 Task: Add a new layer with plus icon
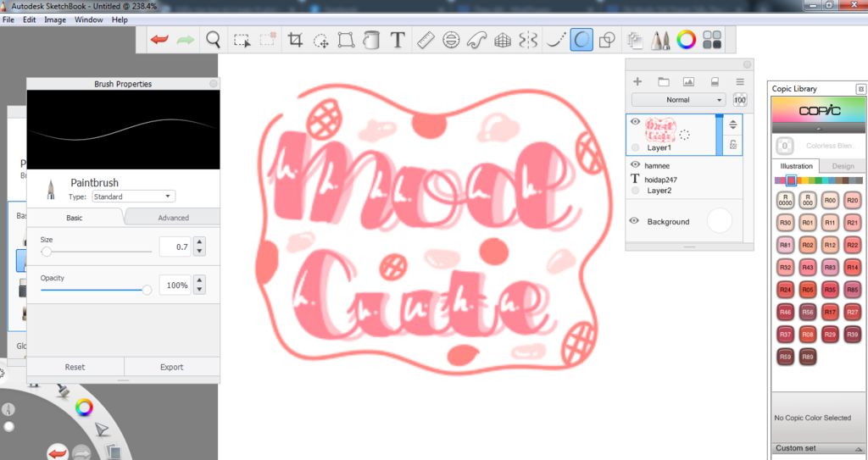pyautogui.click(x=637, y=81)
